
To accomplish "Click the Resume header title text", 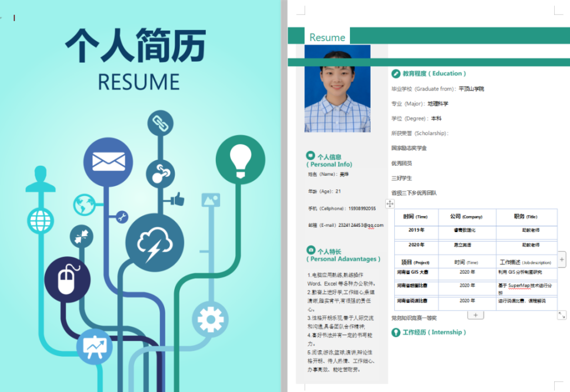I will coord(327,38).
